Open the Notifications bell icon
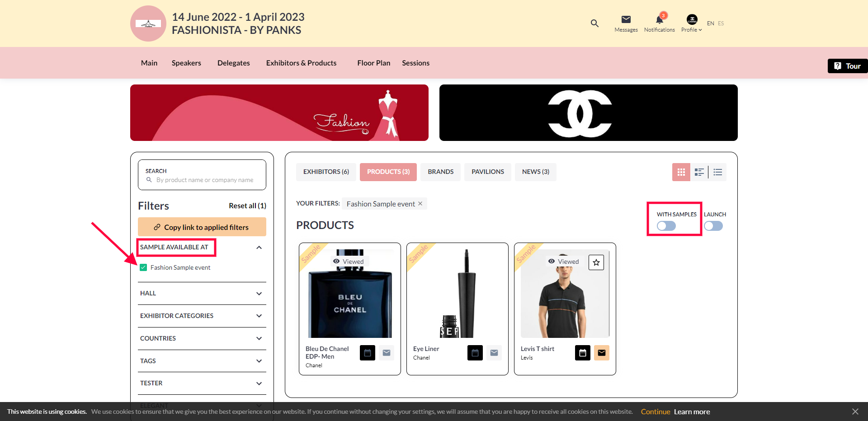868x421 pixels. 659,20
